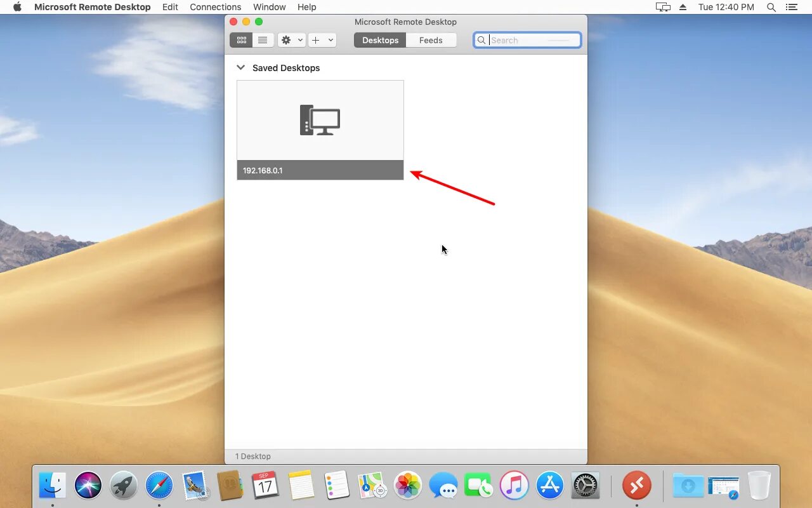Click the Search field
This screenshot has width=812, height=508.
coord(527,40)
